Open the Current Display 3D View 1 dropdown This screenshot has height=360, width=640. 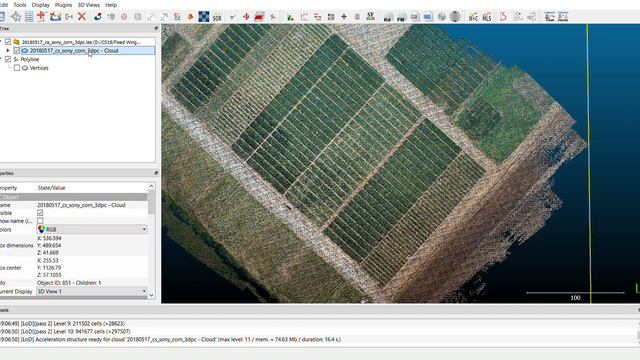click(x=92, y=291)
